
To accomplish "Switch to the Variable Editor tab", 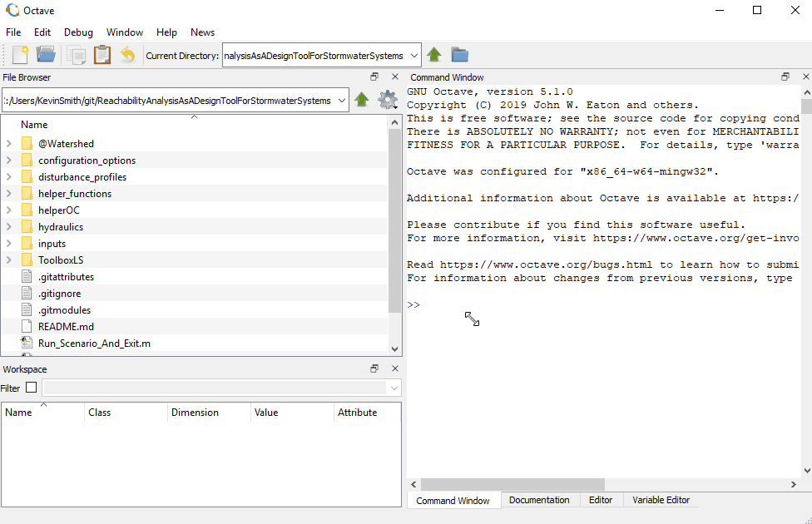I will pyautogui.click(x=661, y=500).
